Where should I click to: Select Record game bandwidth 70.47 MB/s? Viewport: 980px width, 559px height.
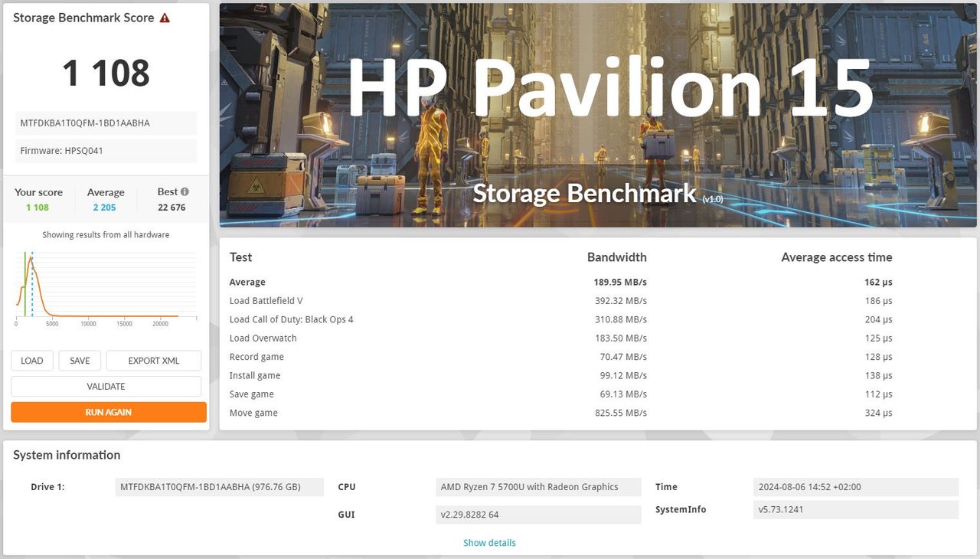click(623, 357)
